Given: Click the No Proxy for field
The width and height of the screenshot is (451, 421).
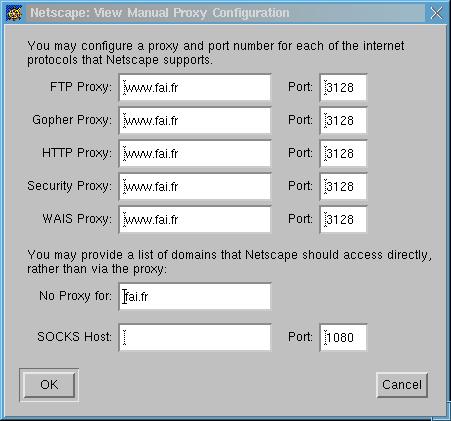Looking at the screenshot, I should tap(195, 296).
